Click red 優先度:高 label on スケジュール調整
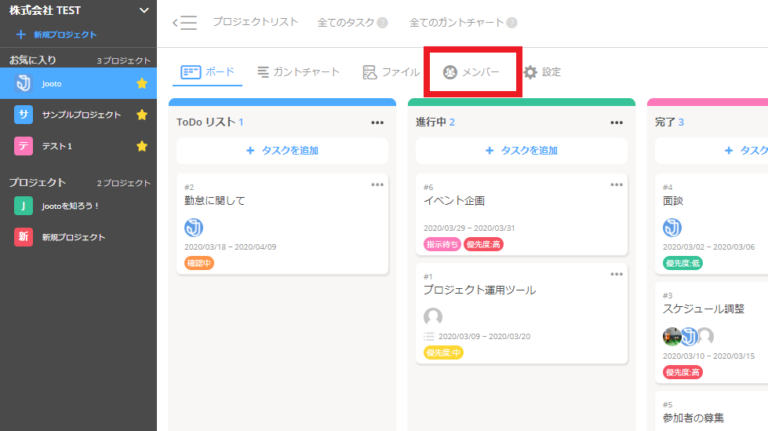This screenshot has height=431, width=768. coord(683,372)
